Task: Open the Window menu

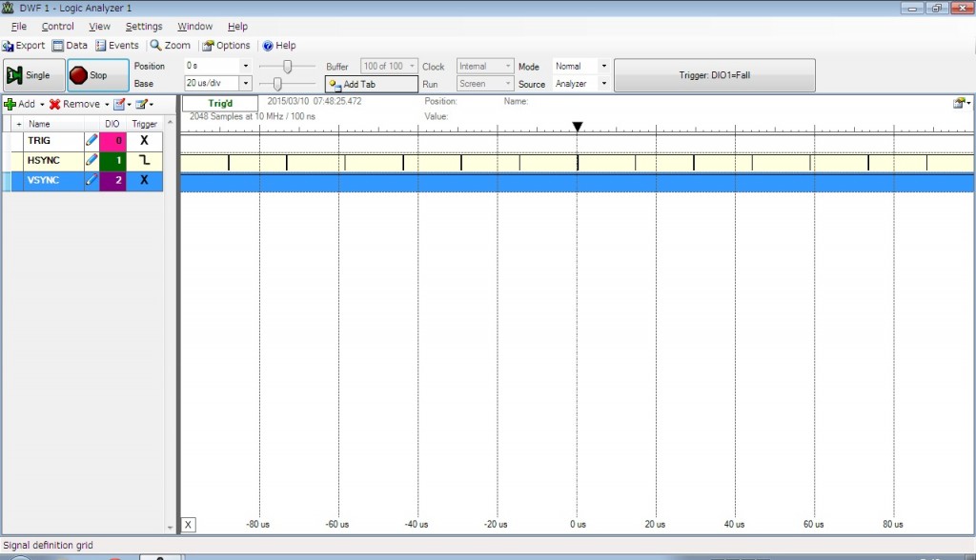Action: (x=194, y=27)
